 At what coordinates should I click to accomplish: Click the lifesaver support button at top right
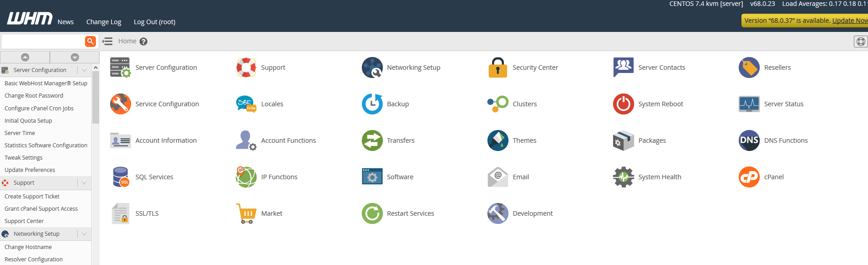tap(861, 42)
